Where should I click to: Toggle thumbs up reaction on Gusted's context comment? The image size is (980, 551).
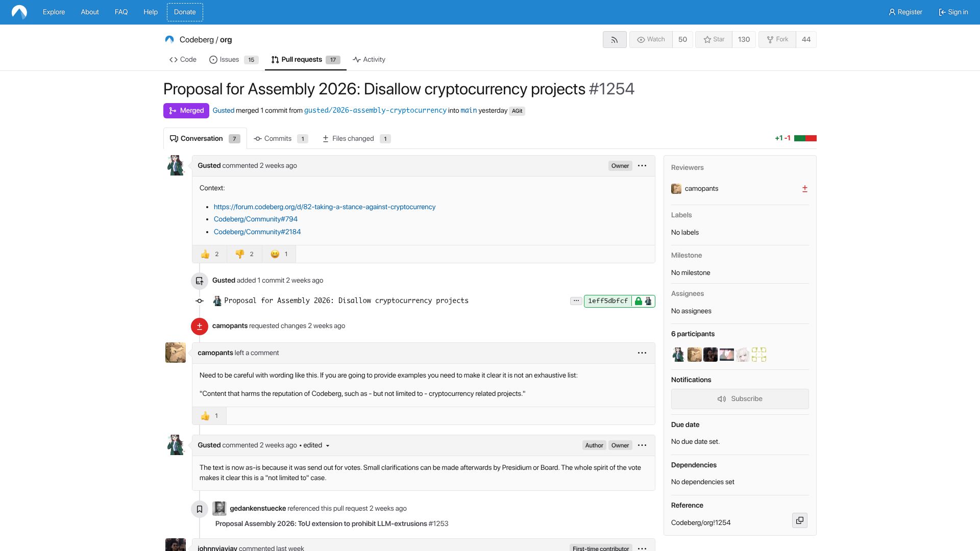pyautogui.click(x=210, y=254)
